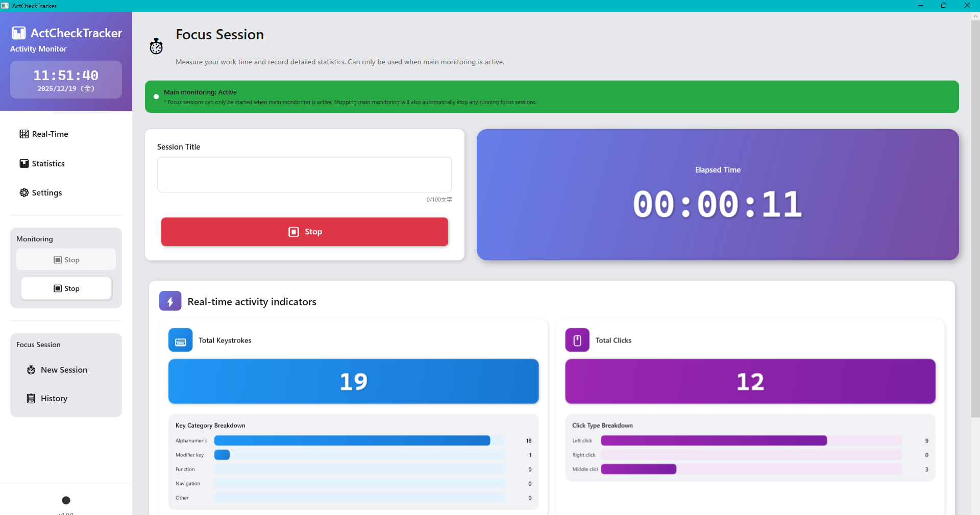Click the ActCheckTracker logo icon

(19, 33)
